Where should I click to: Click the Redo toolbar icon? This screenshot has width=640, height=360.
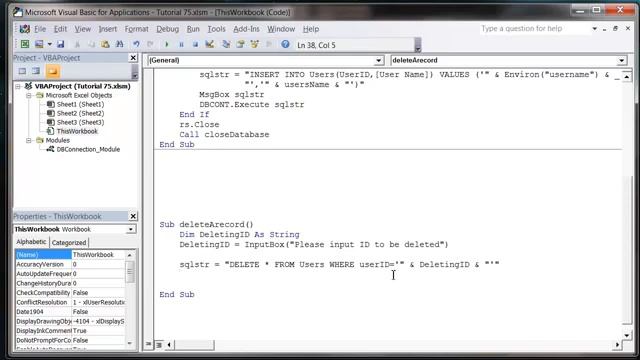[x=150, y=44]
